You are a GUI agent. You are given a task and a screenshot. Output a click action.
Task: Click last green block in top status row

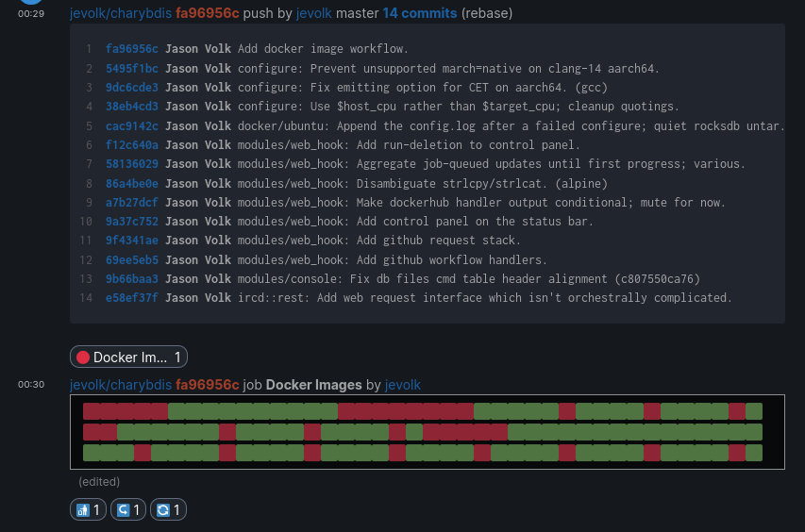[754, 411]
